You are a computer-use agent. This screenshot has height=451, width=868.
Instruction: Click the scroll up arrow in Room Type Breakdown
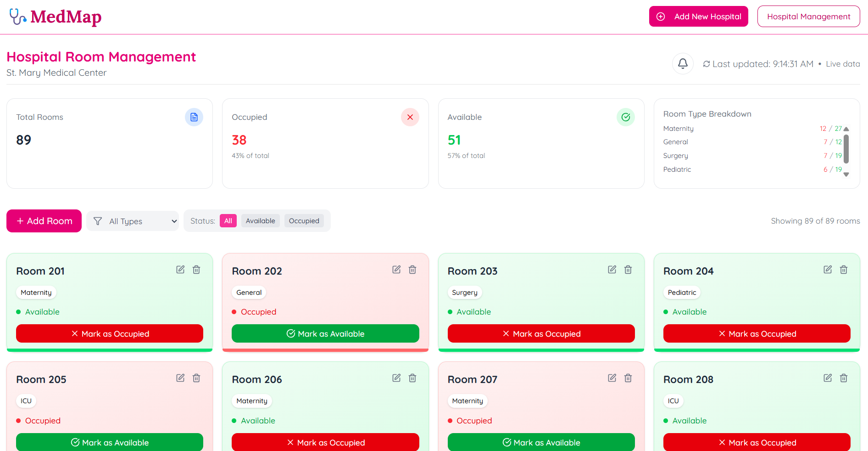click(846, 129)
